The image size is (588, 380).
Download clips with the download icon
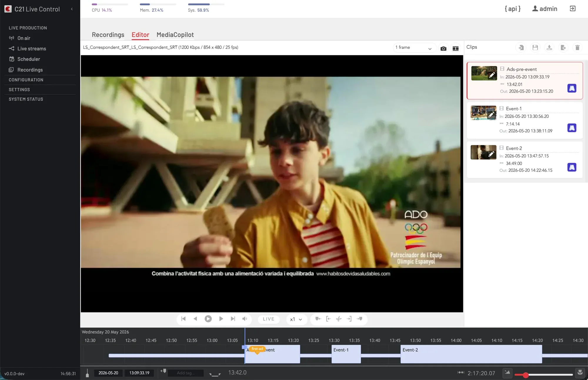[549, 48]
